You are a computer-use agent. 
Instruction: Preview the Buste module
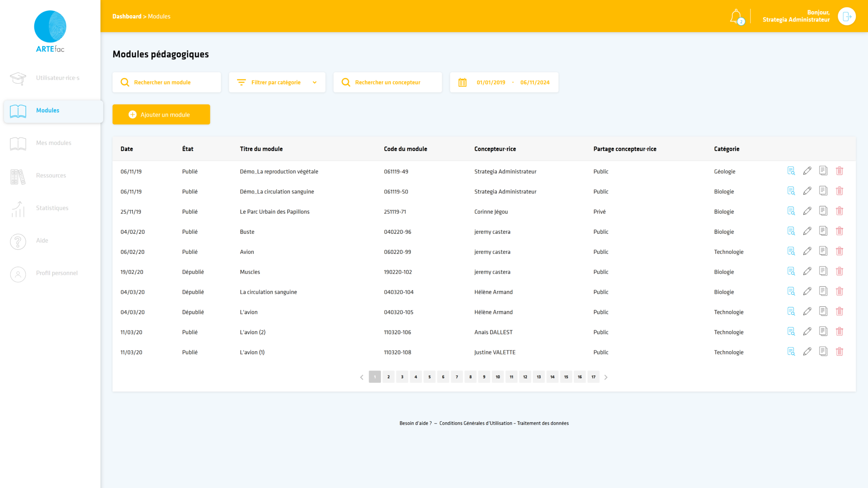(791, 231)
